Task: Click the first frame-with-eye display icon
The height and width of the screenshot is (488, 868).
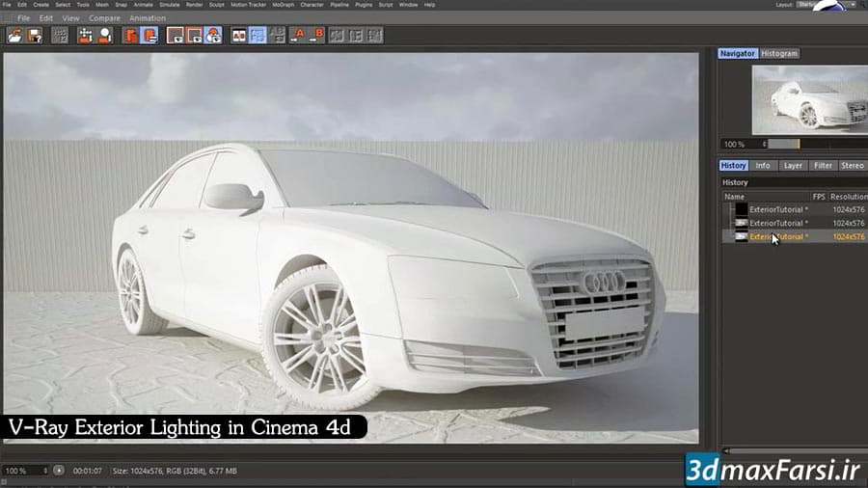Action: coord(175,36)
